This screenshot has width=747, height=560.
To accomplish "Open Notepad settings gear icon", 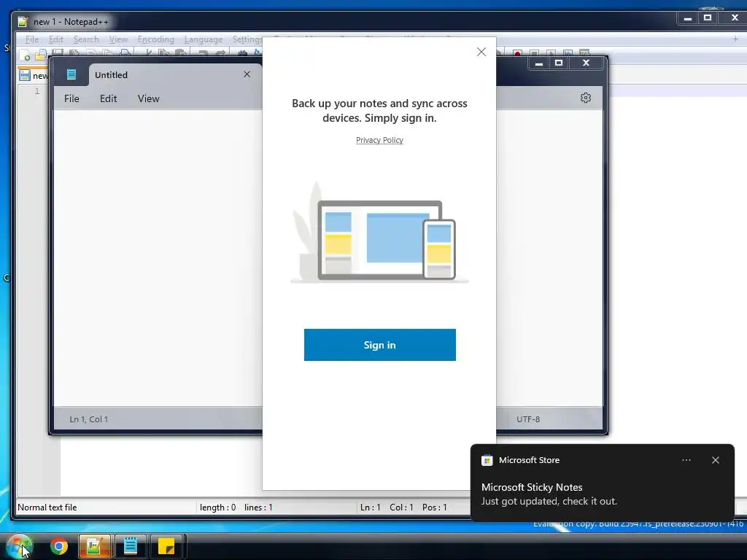I will coord(586,98).
